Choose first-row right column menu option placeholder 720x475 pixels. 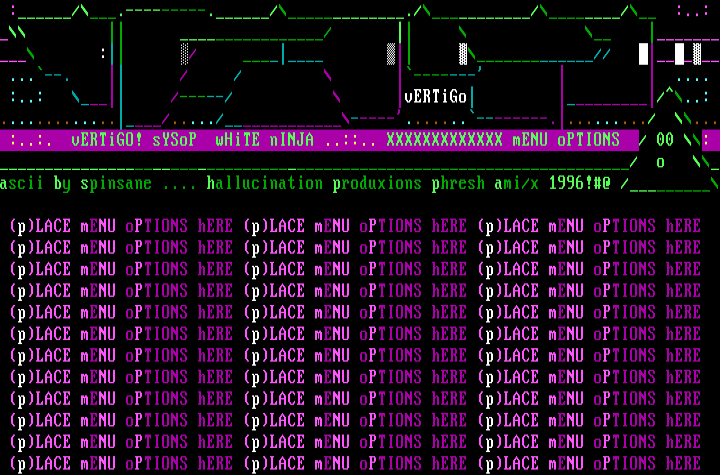[x=591, y=227]
